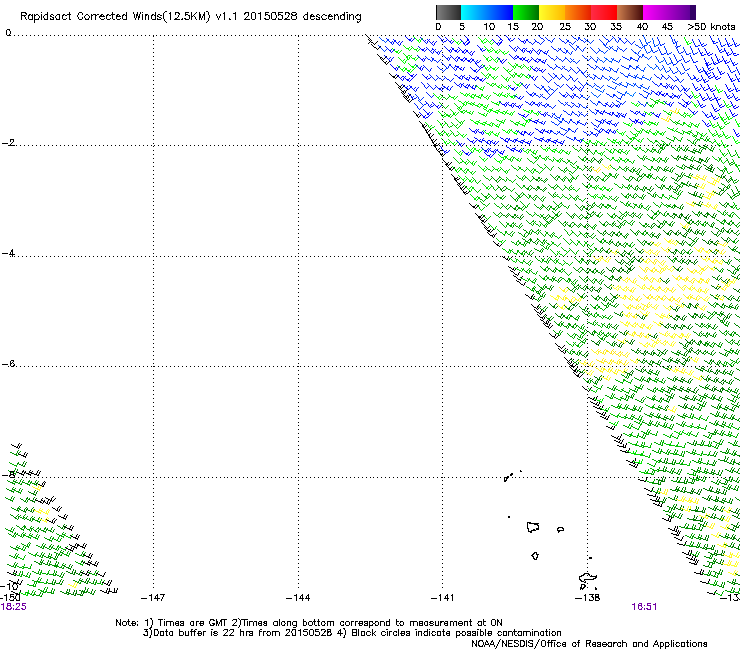740x650 pixels.
Task: Click the '-144' longitude axis label
Action: pyautogui.click(x=298, y=598)
